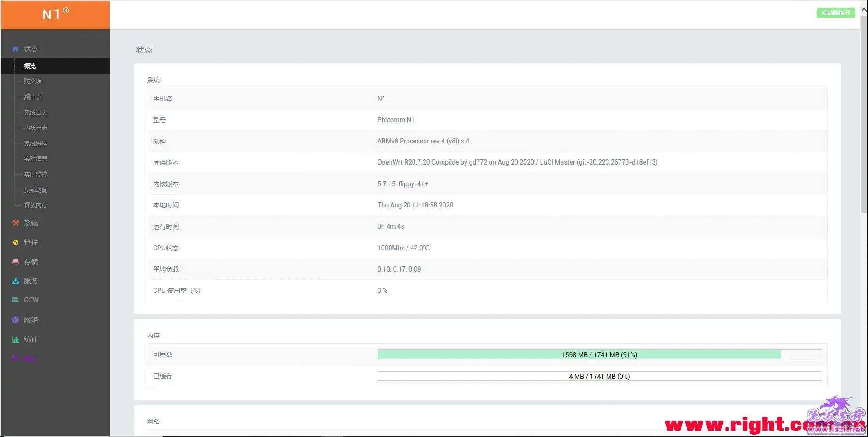
Task: Click the home icon beside 状态
Action: click(15, 49)
